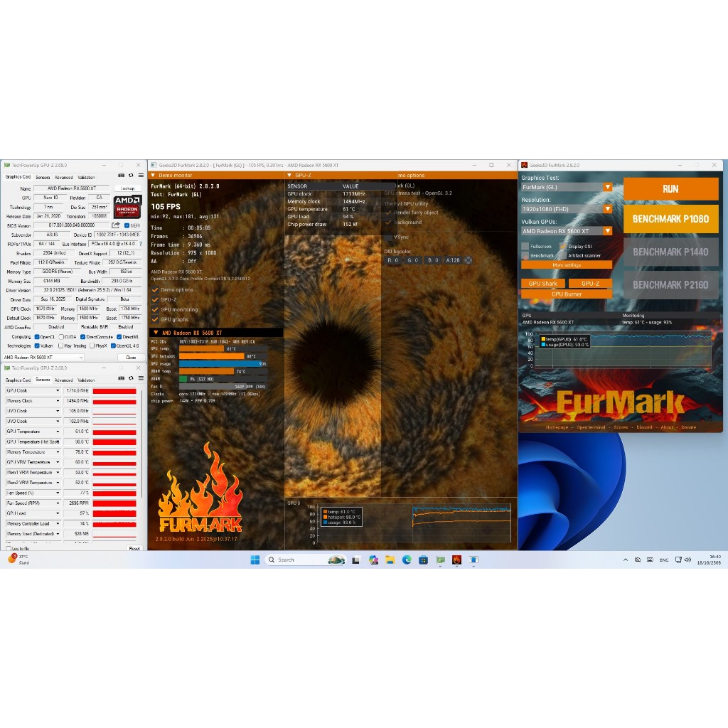
Task: Click the Lookup button in GPU-Z
Action: 127,188
